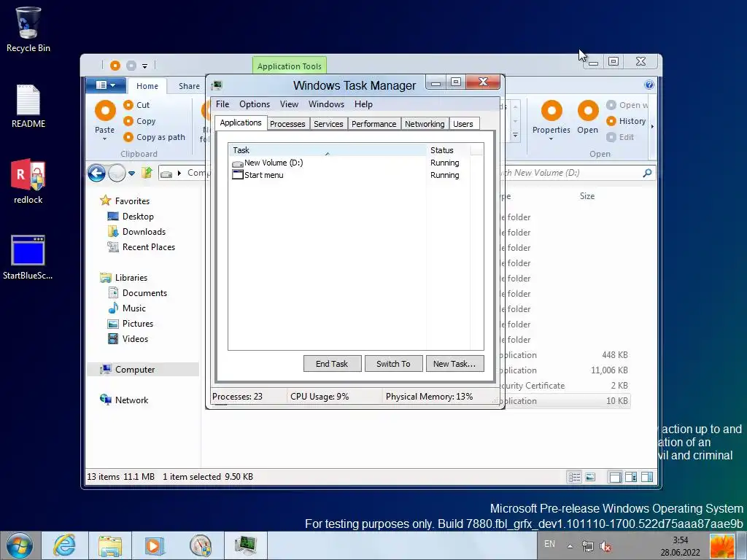The image size is (747, 560).
Task: Open the Recycle Bin desktop icon
Action: pyautogui.click(x=28, y=29)
